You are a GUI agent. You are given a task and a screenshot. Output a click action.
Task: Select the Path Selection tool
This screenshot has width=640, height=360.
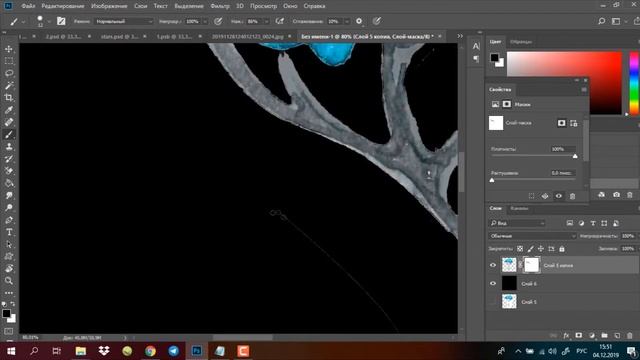click(9, 244)
